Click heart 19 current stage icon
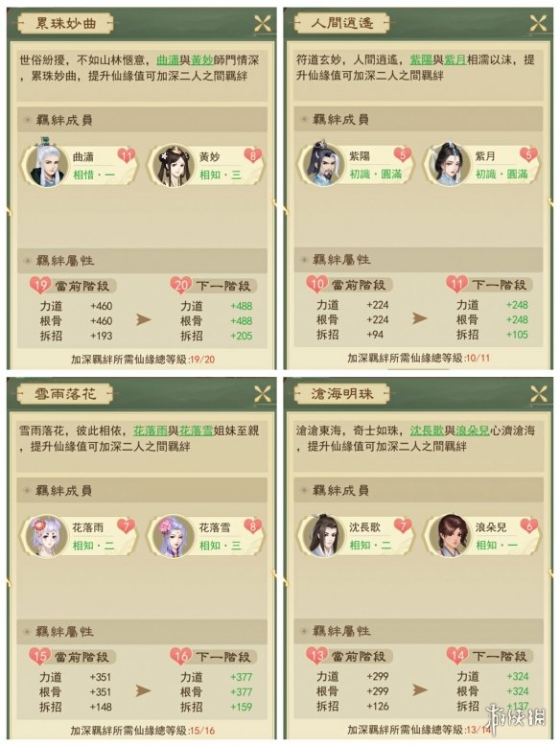 (x=40, y=286)
